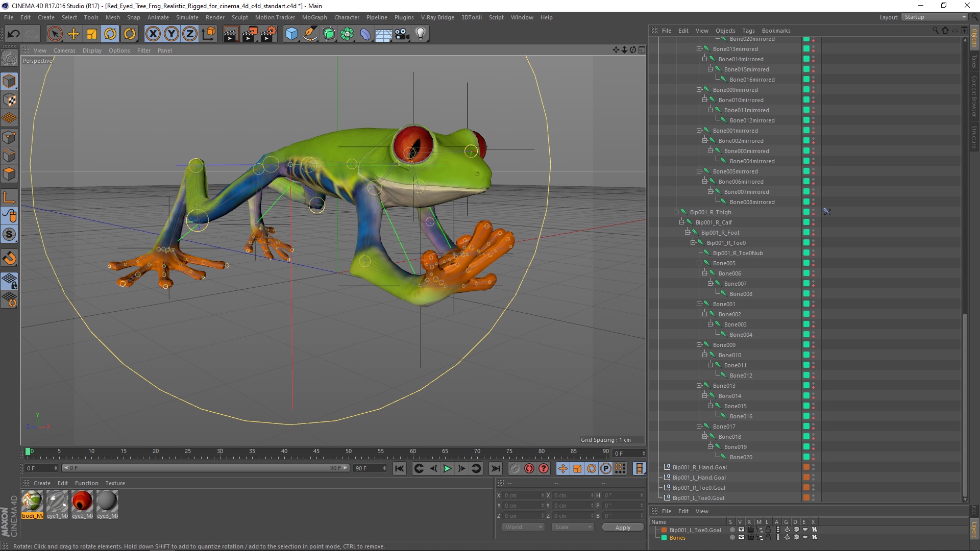Select the Bone008mirrored object
Screen dimensions: 980x551
752,202
